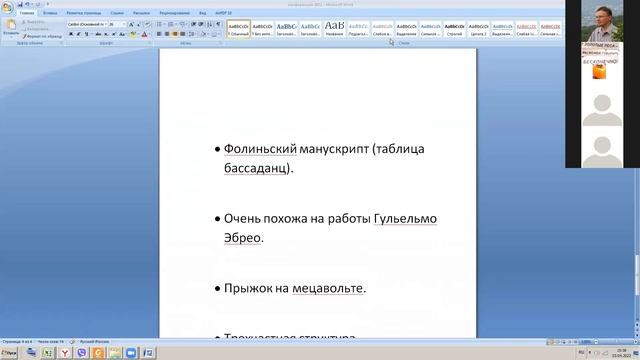Apply text highlight color marker
The height and width of the screenshot is (360, 640).
(x=133, y=34)
